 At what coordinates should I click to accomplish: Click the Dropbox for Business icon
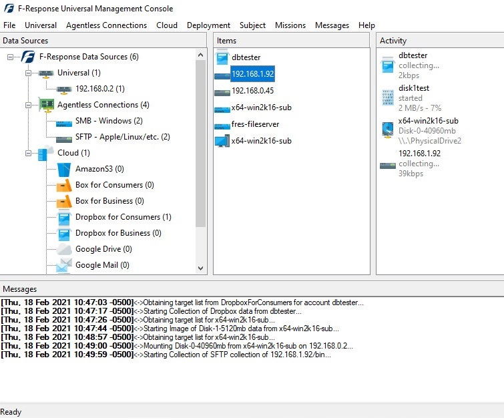[64, 234]
